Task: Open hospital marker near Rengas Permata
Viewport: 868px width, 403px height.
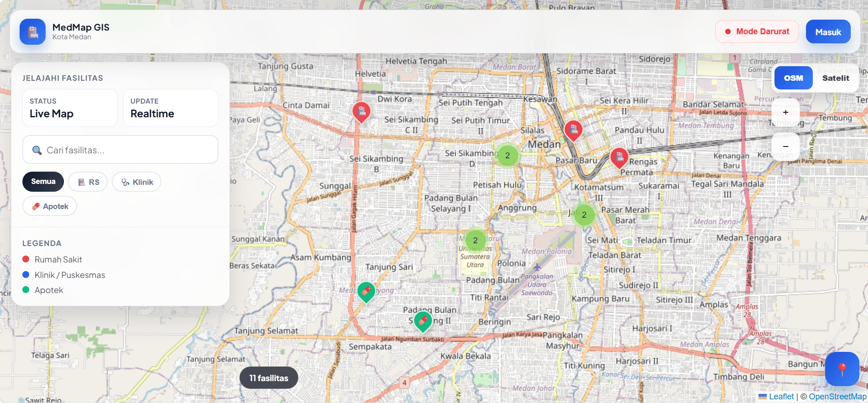Action: tap(619, 158)
